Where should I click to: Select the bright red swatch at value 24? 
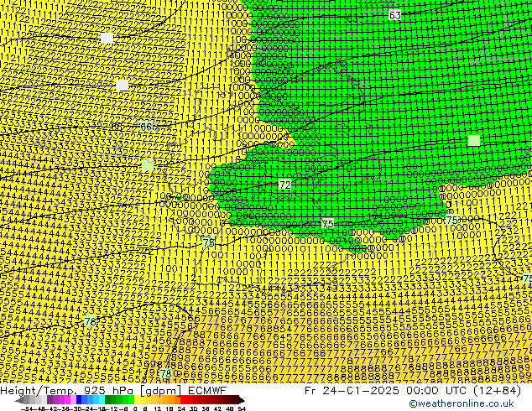coord(183,400)
